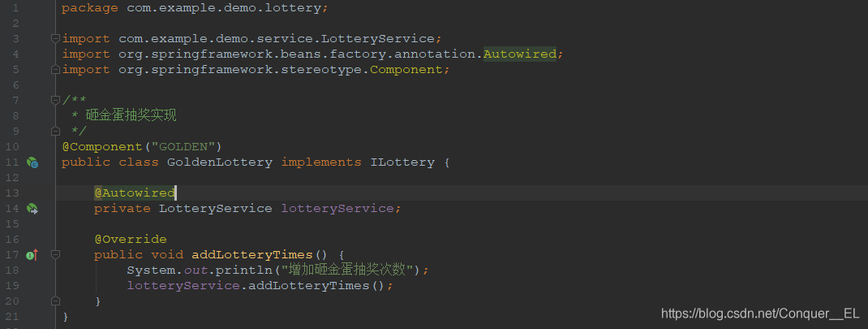Screen dimensions: 868x329
Task: Click the italic out field reference
Action: (x=196, y=271)
